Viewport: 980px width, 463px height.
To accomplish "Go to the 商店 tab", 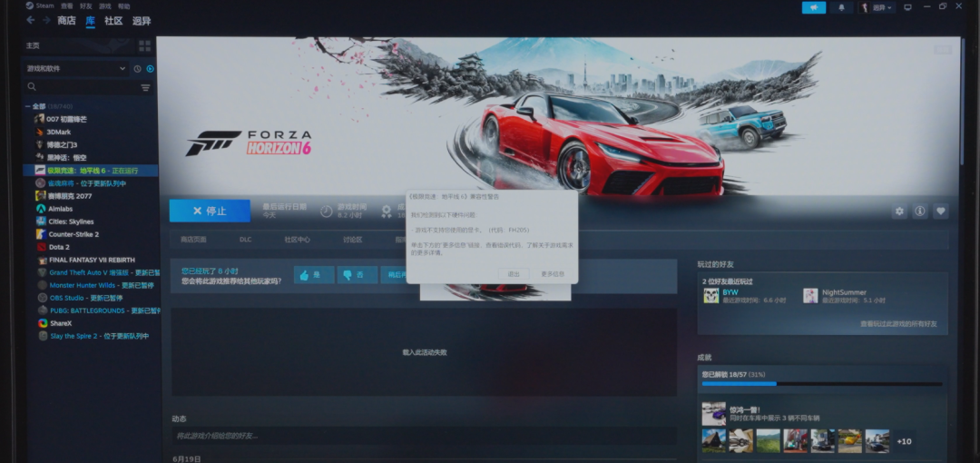I will click(x=66, y=21).
